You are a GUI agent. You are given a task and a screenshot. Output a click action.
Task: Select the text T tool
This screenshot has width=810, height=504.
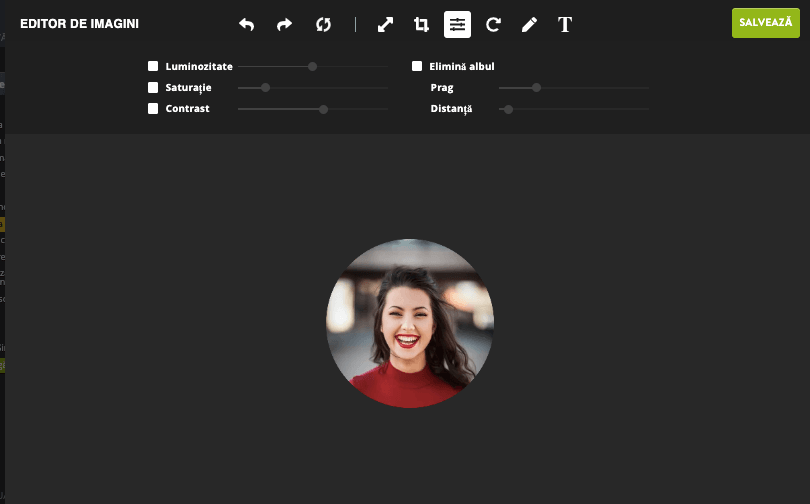(565, 24)
